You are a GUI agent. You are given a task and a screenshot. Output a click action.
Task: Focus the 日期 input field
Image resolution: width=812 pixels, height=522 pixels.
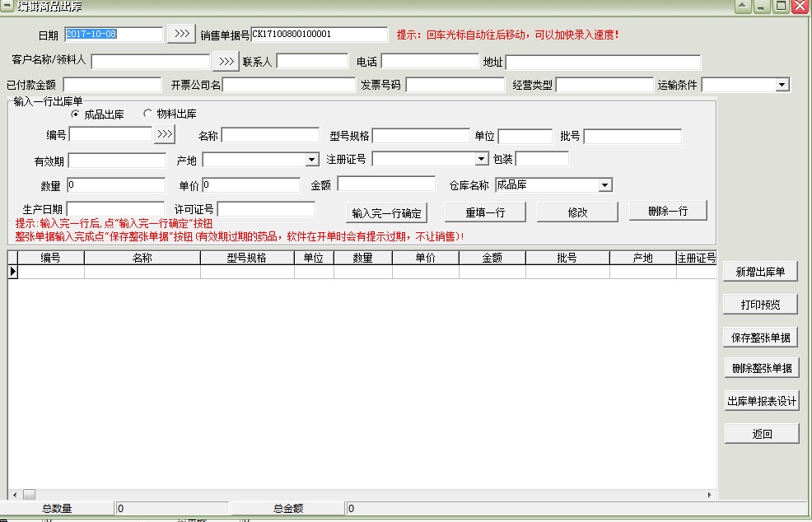tap(114, 35)
